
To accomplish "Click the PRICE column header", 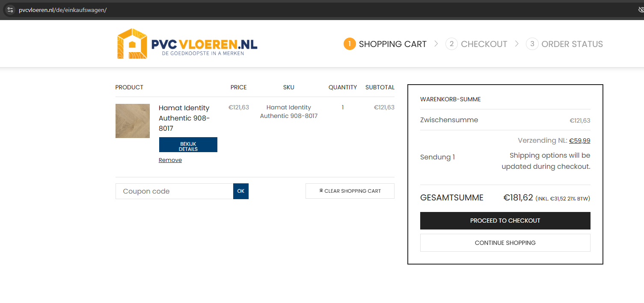I will (x=239, y=87).
